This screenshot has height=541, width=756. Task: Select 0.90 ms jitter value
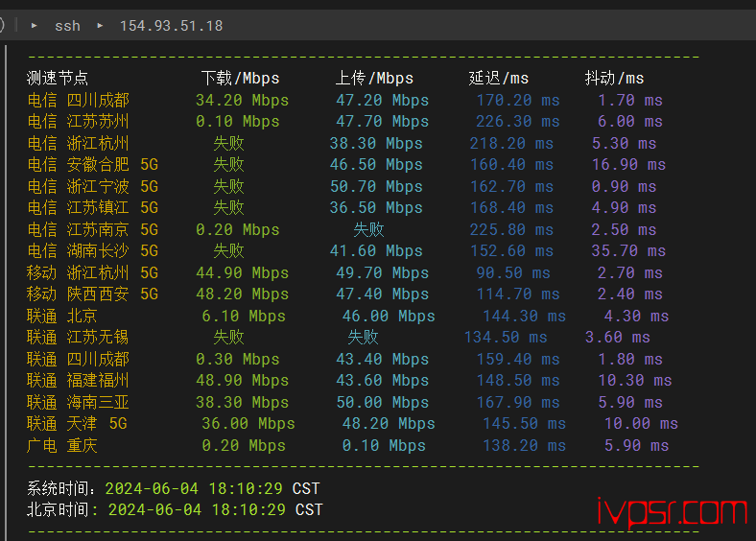(x=624, y=187)
